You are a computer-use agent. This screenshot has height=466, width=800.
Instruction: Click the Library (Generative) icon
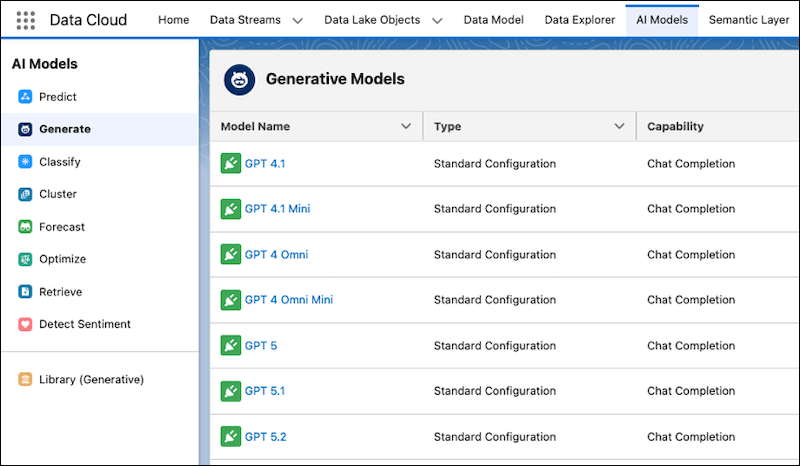pyautogui.click(x=25, y=379)
